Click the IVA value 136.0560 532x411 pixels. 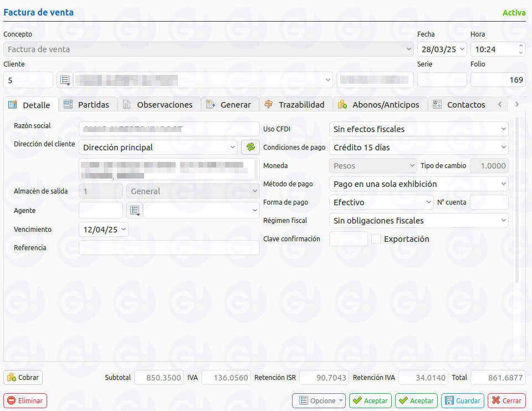click(226, 378)
